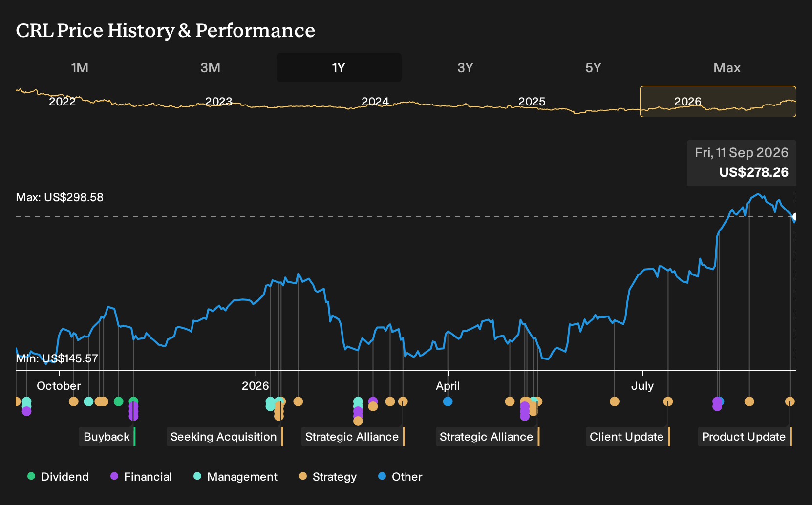This screenshot has width=812, height=505.
Task: Select the standalone green Dividend marker in October
Action: pos(118,401)
